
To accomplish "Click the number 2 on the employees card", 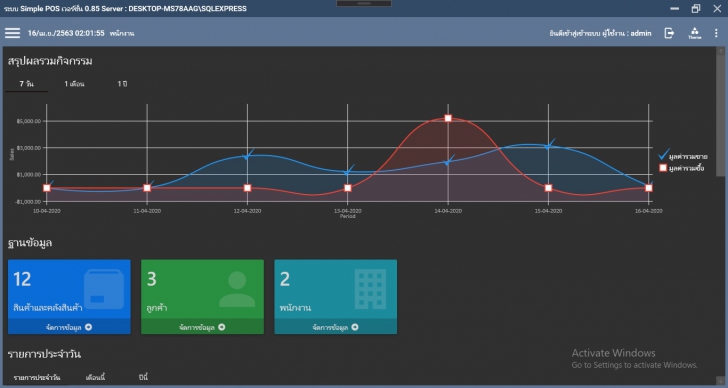I will (285, 279).
